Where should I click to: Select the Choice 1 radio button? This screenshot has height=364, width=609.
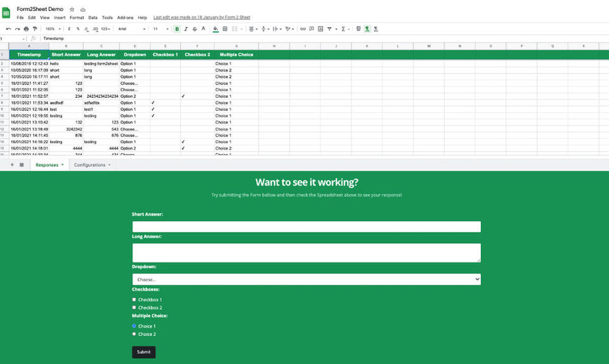134,326
